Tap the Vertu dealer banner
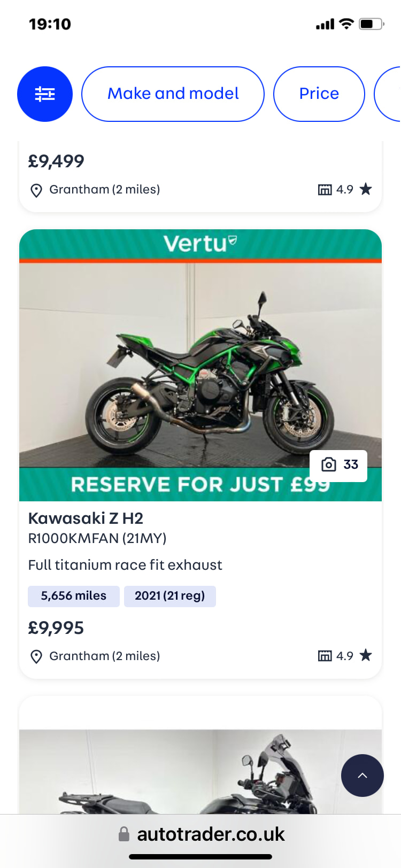 point(200,244)
